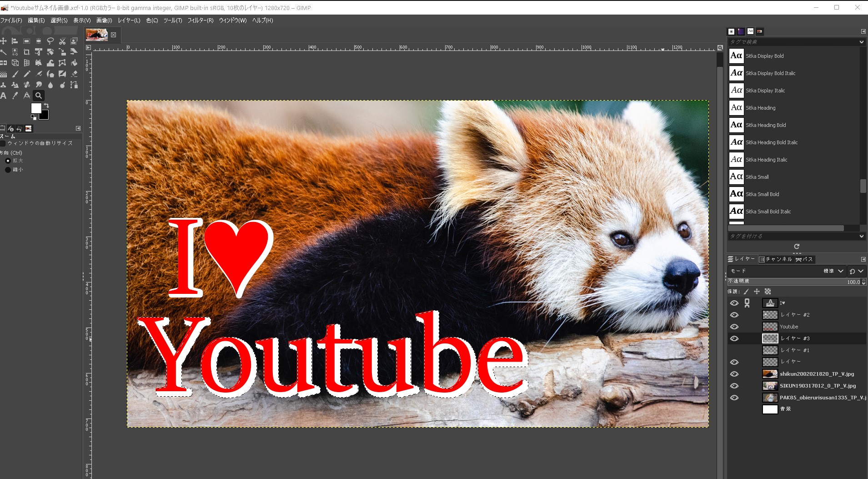Select the Perspective tool
The height and width of the screenshot is (479, 868).
pos(27,63)
